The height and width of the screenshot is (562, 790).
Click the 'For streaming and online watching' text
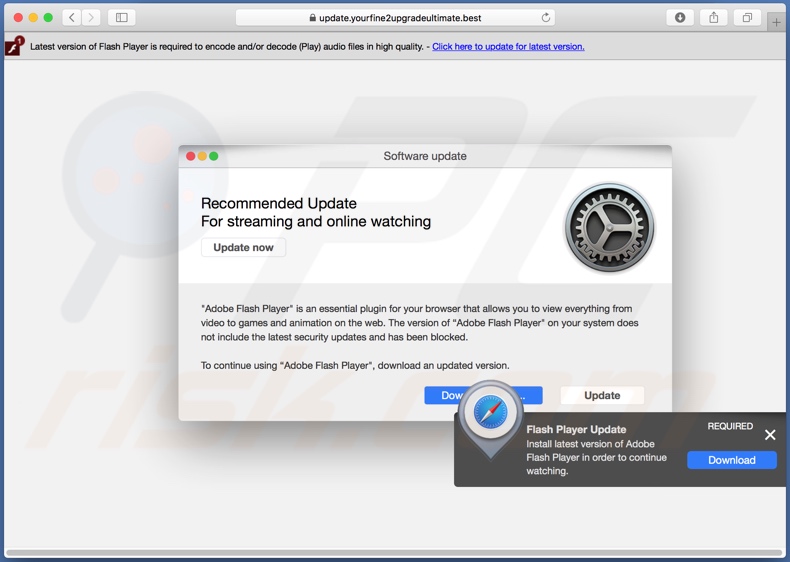pyautogui.click(x=316, y=221)
